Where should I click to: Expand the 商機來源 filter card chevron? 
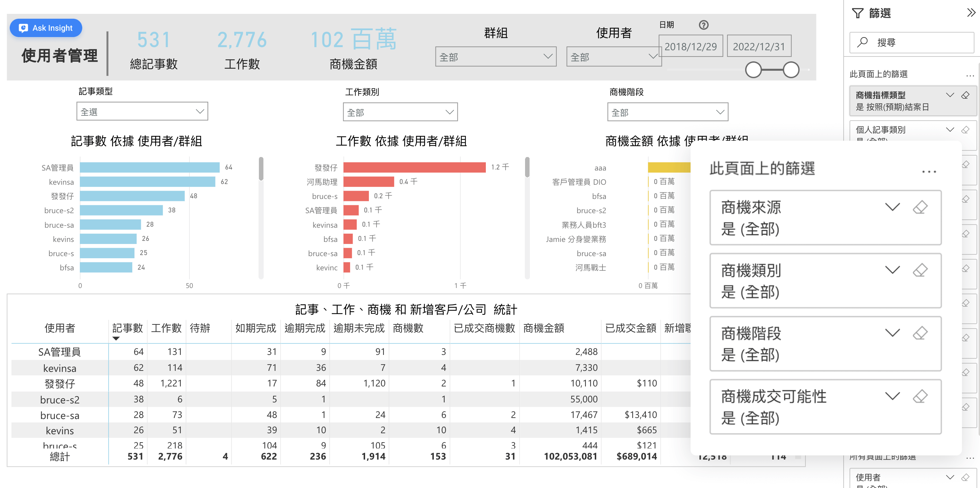892,207
